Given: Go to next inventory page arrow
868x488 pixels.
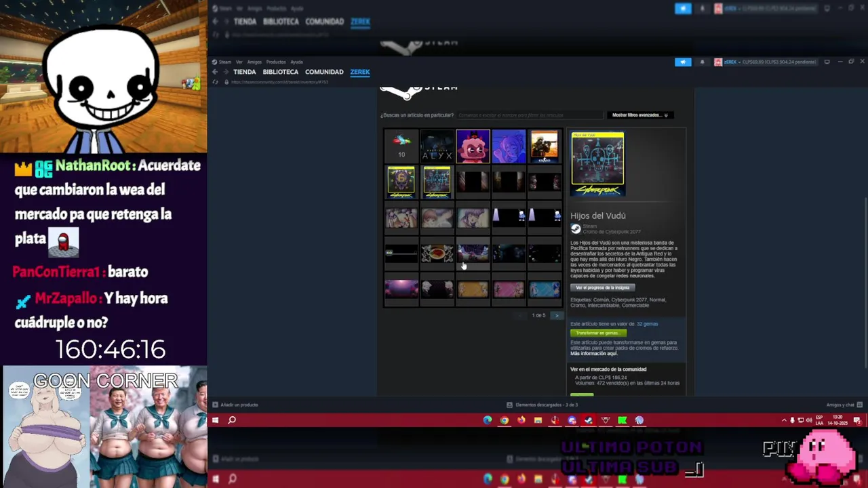Looking at the screenshot, I should tap(557, 316).
